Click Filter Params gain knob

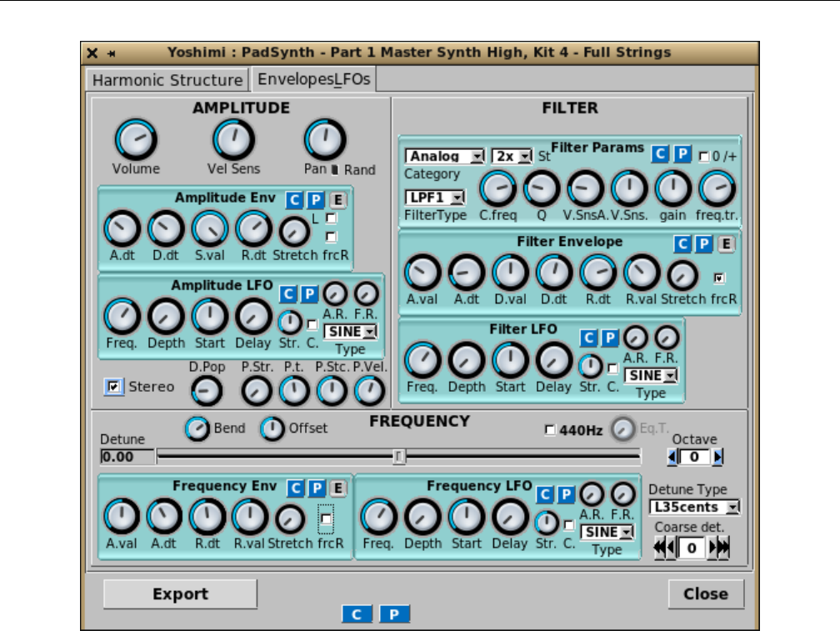pyautogui.click(x=673, y=188)
